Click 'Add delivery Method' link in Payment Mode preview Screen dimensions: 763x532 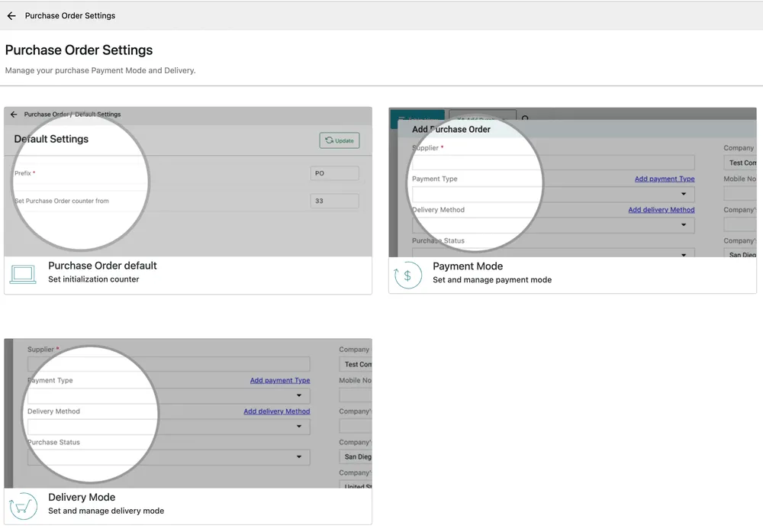[x=662, y=210]
